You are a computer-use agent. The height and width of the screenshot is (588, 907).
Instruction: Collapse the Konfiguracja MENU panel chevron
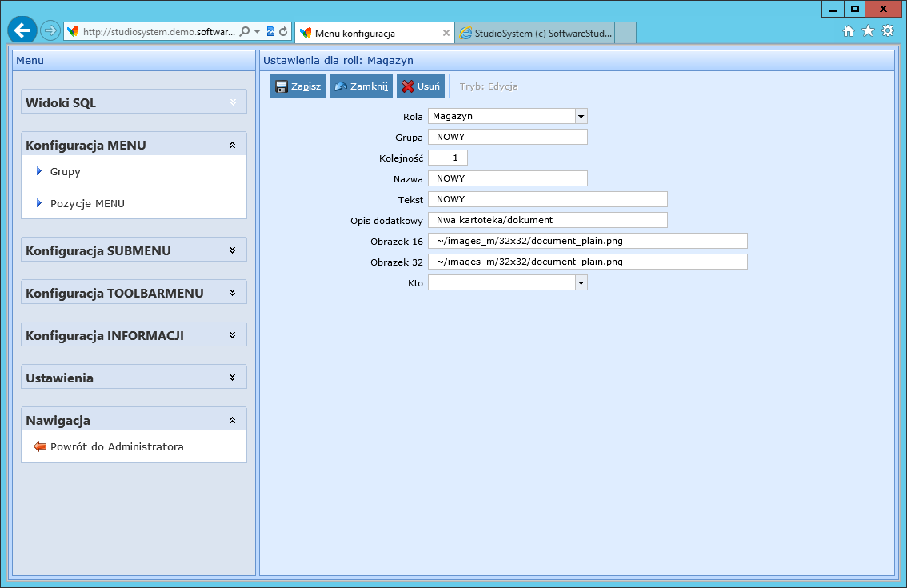pyautogui.click(x=233, y=146)
